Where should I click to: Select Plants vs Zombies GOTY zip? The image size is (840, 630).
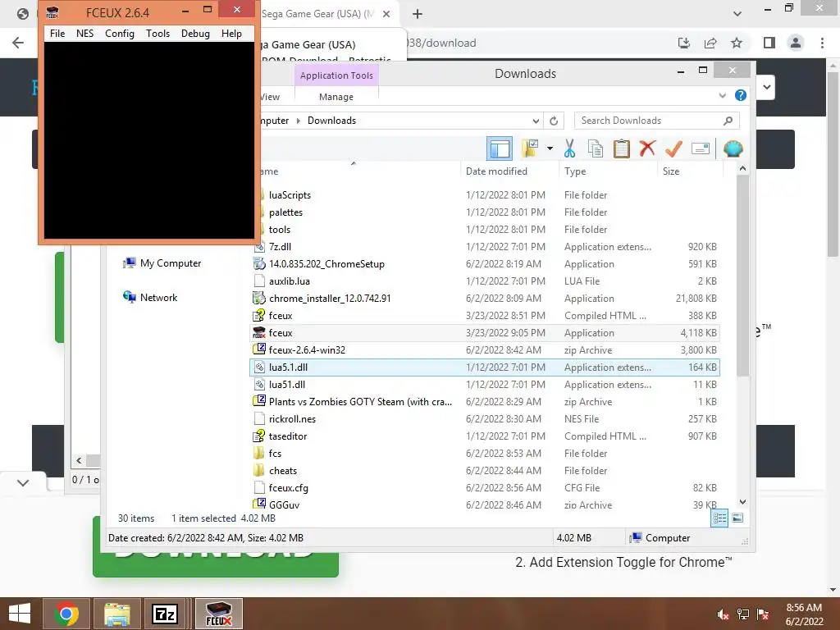[x=485, y=401]
